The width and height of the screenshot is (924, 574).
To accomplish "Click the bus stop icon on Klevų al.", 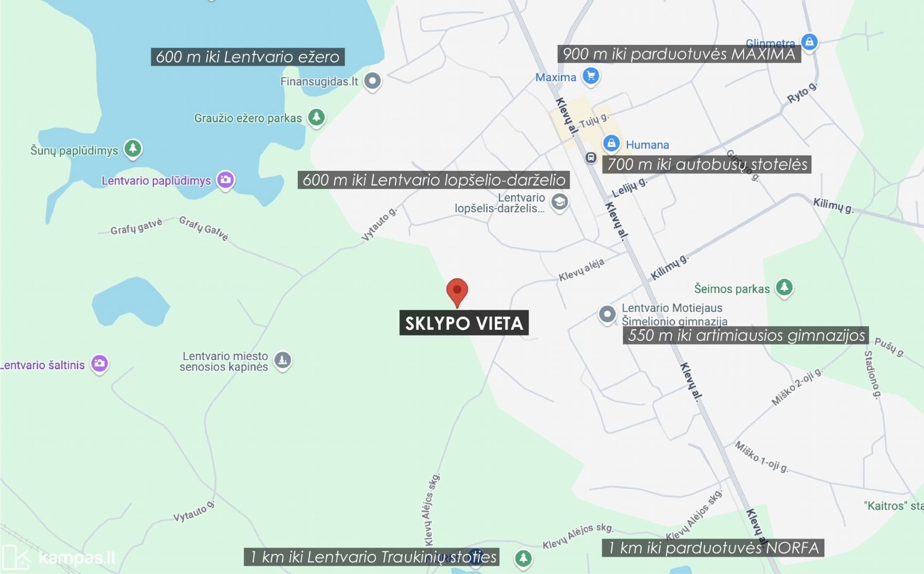I will (x=590, y=158).
